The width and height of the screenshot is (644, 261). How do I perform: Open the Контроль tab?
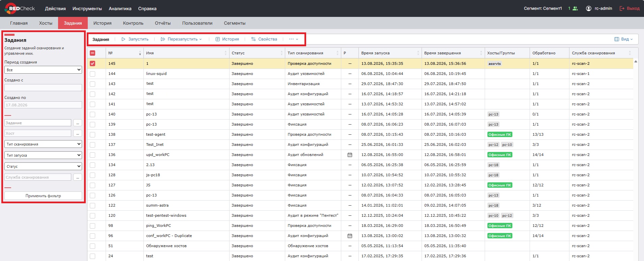coord(133,23)
